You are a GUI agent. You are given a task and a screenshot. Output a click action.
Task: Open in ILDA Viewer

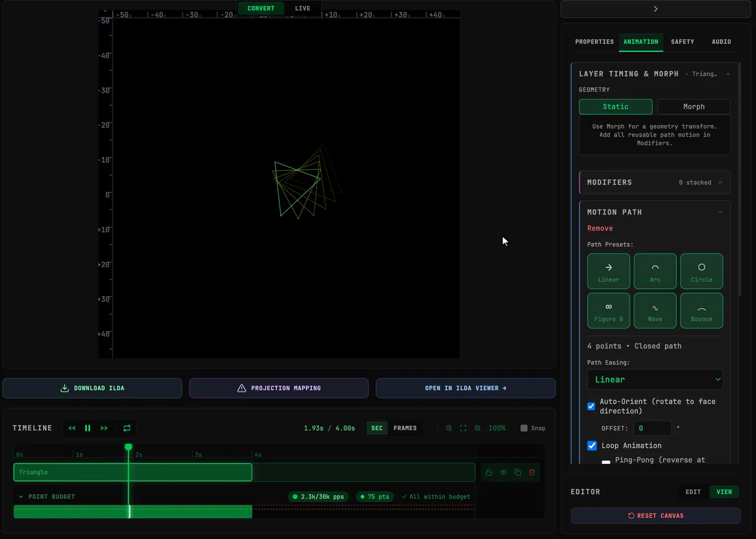(x=465, y=388)
